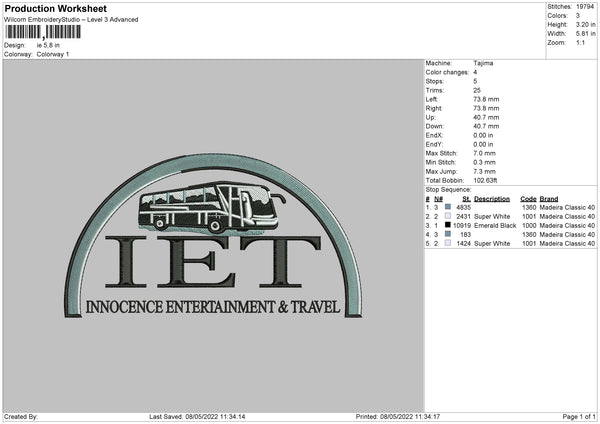600x424 pixels.
Task: Click the Width value 5.81 in
Action: [x=585, y=34]
